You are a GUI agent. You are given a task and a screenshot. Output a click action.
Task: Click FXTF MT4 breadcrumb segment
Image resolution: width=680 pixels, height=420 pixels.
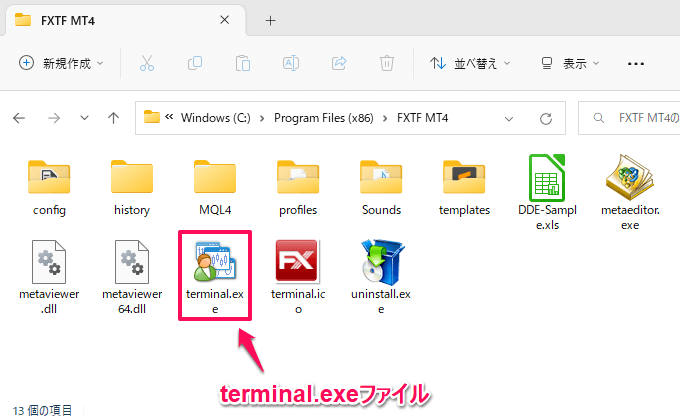[422, 118]
